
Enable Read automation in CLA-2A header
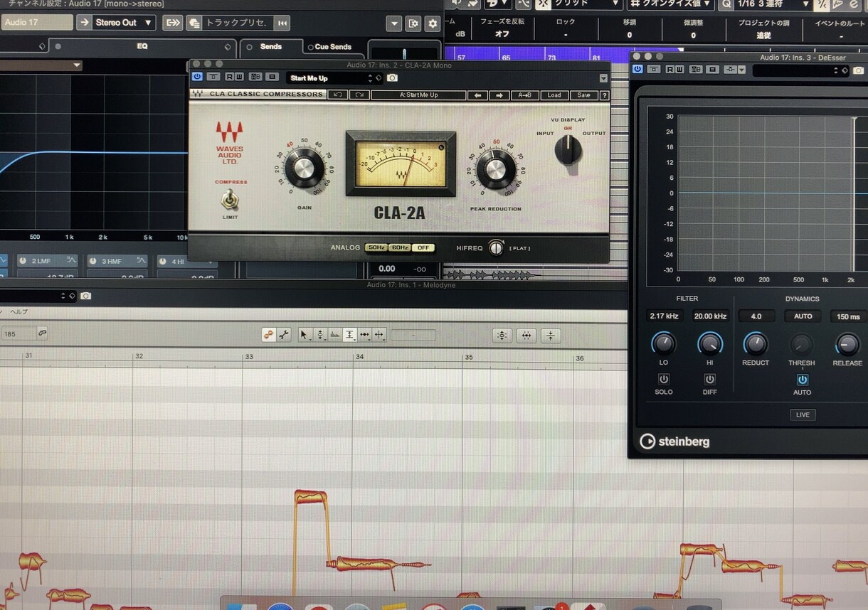tap(229, 77)
